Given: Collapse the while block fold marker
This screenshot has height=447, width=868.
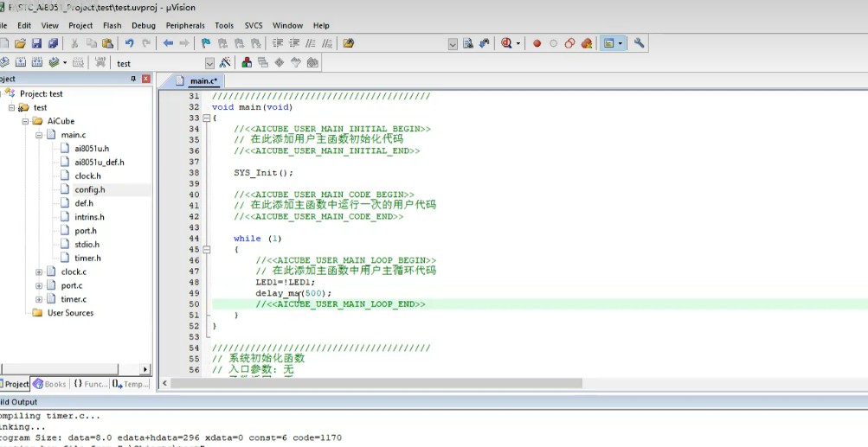Looking at the screenshot, I should coord(205,249).
